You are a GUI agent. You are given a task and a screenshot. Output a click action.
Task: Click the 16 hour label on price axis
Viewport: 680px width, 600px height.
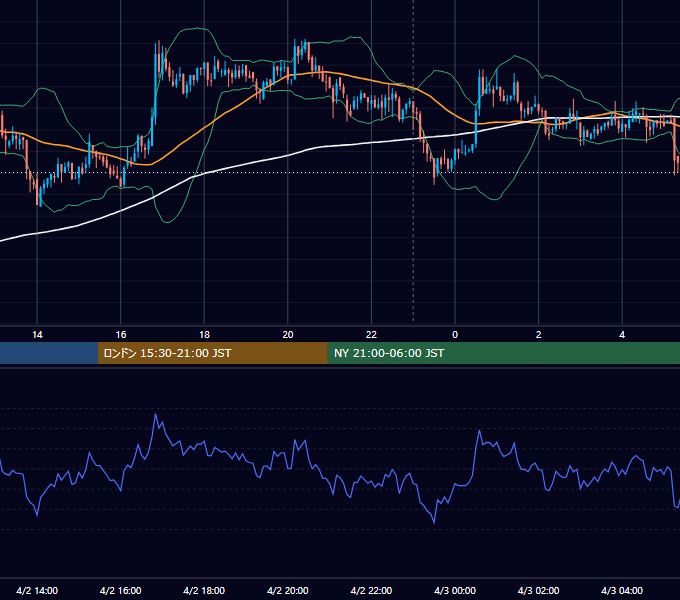[x=121, y=335]
